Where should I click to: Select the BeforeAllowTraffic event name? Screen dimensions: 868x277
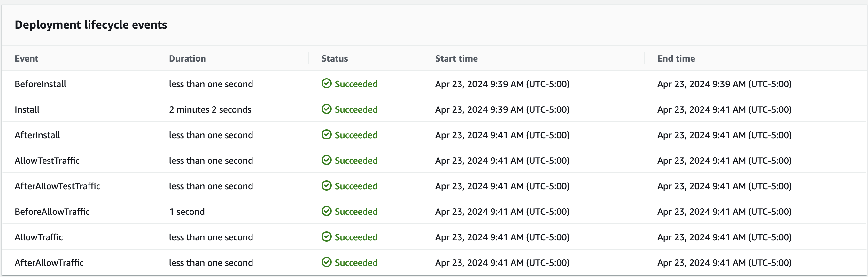point(52,212)
